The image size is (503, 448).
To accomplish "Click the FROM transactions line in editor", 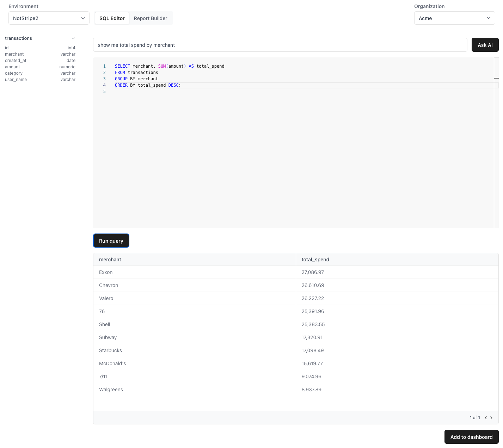I will [136, 73].
